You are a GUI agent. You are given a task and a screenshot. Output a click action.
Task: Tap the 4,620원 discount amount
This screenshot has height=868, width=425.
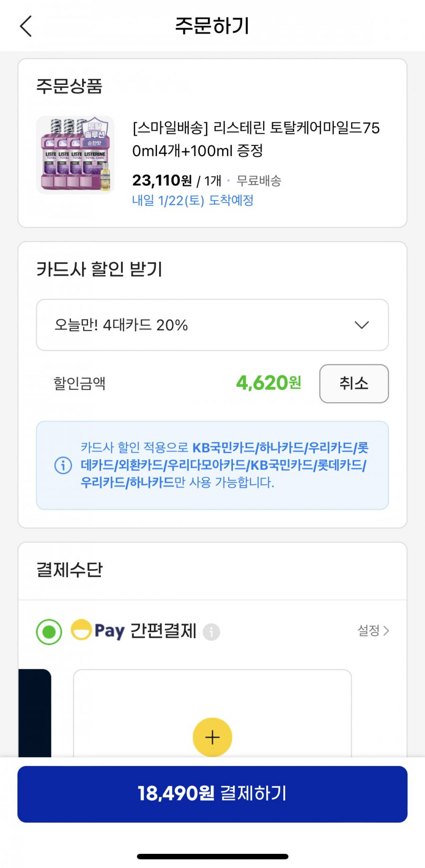[269, 383]
